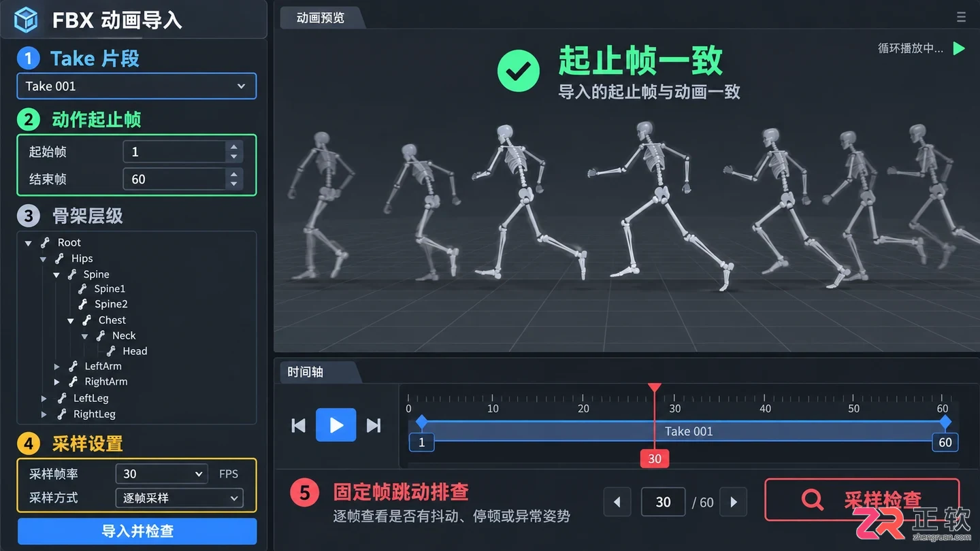Click the bone icon beside RightArm
This screenshot has width=980, height=551.
point(73,382)
